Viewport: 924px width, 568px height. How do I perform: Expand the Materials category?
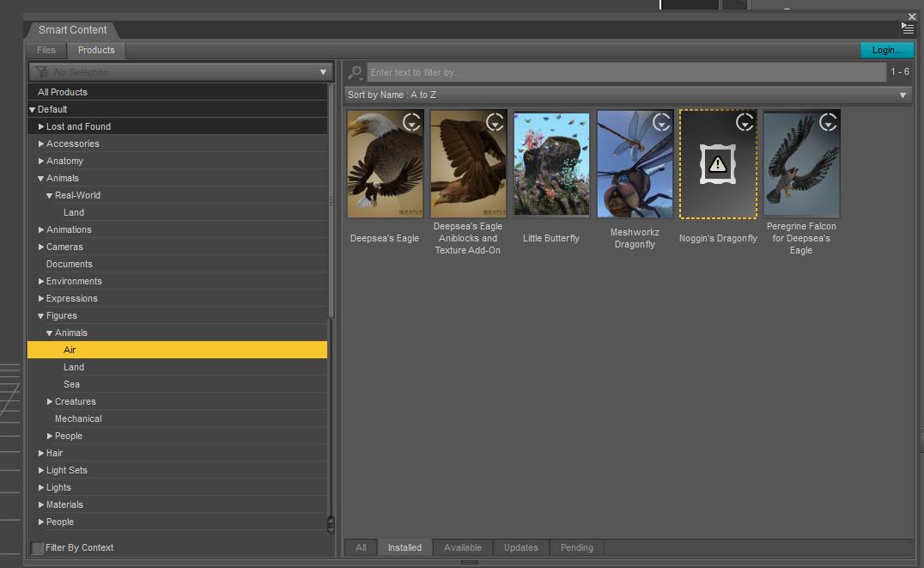[41, 505]
